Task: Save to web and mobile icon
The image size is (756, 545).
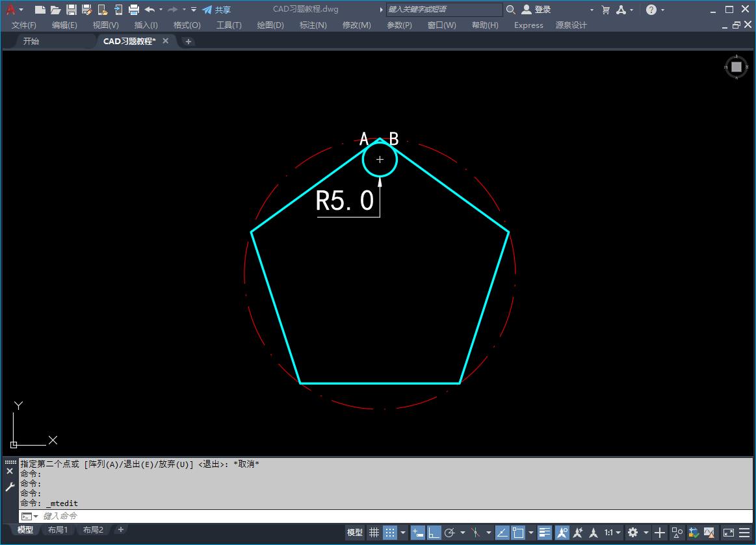Action: 118,9
